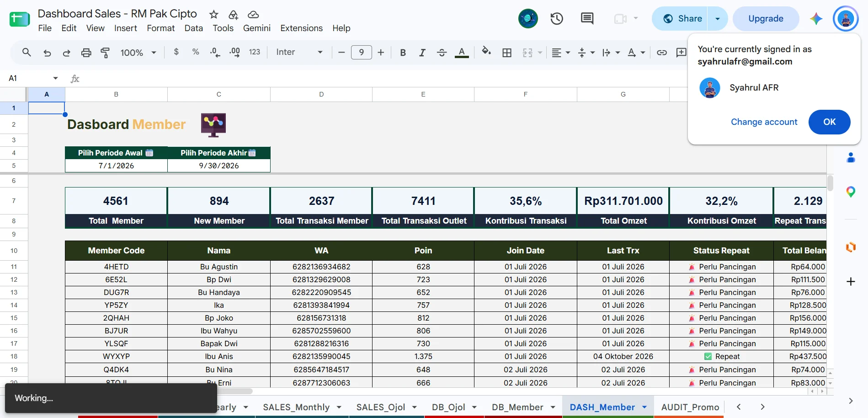Viewport: 868px width, 418px height.
Task: Switch to the DB_Member sheet tab
Action: pyautogui.click(x=517, y=407)
